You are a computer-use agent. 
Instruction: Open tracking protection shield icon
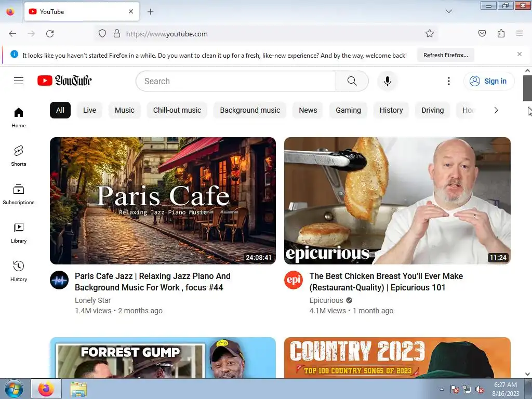[102, 34]
